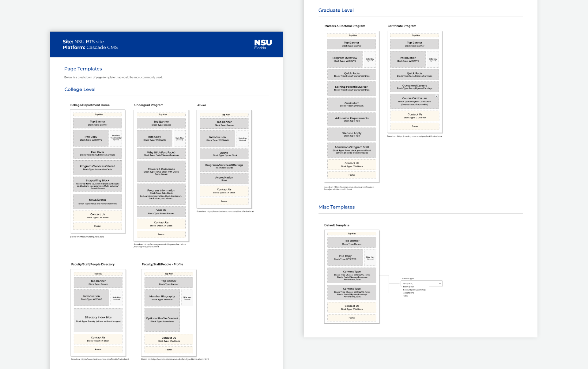Open the nursing.nova.edu link under College/Department Home
The width and height of the screenshot is (588, 369).
[x=87, y=237]
